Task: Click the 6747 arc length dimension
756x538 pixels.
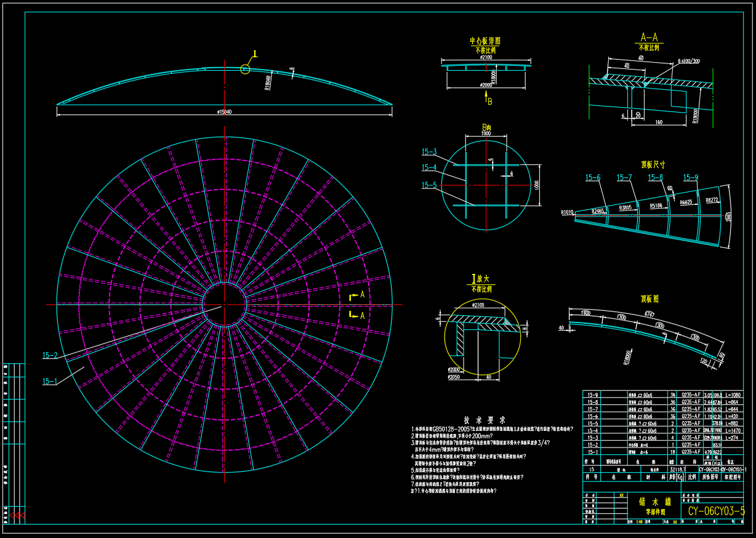Action: 648,313
